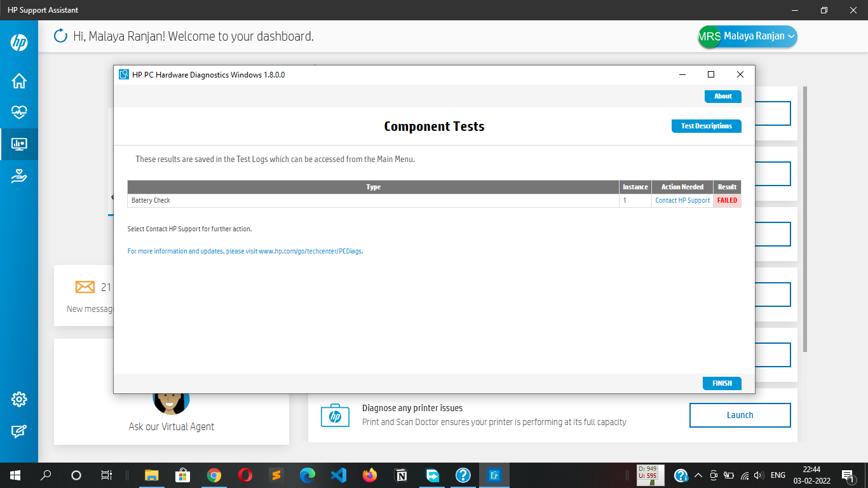Screen dimensions: 868x488
Task: Click the refresh icon beside the dashboard greeting
Action: 60,36
